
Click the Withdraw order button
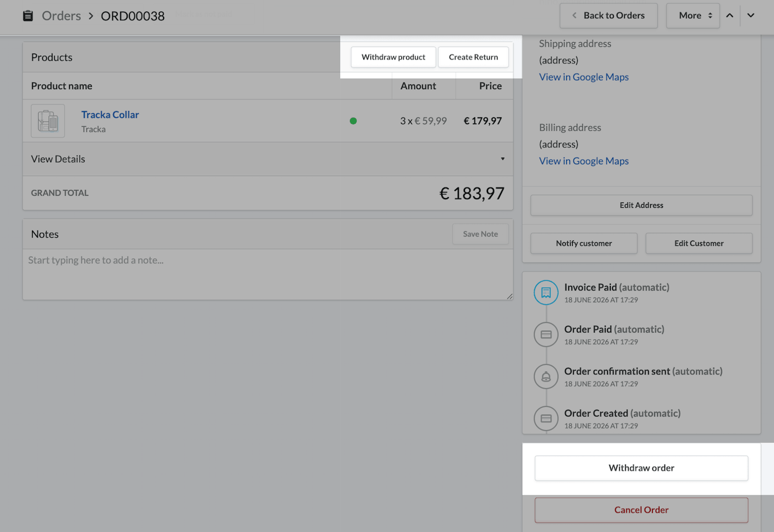(641, 468)
